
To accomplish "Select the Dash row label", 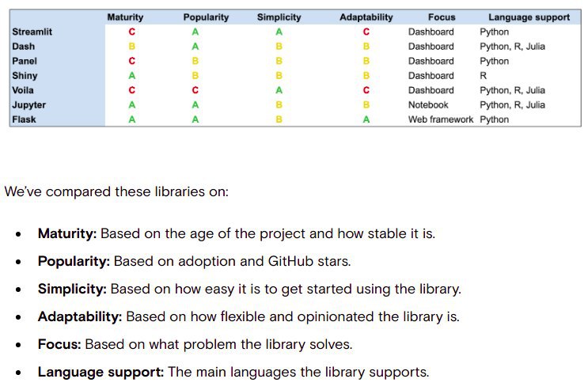I will pos(23,47).
